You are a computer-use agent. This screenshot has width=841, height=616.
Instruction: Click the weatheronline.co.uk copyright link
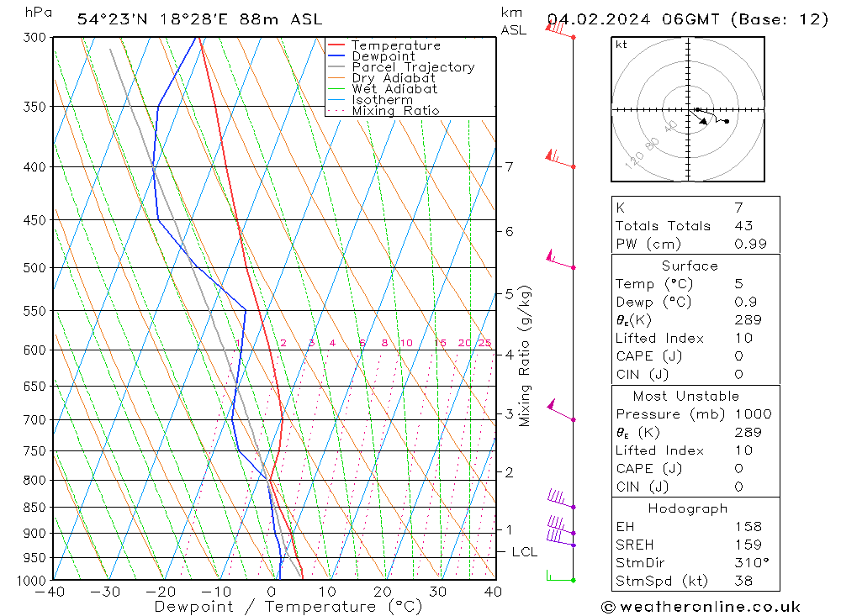pos(701,607)
